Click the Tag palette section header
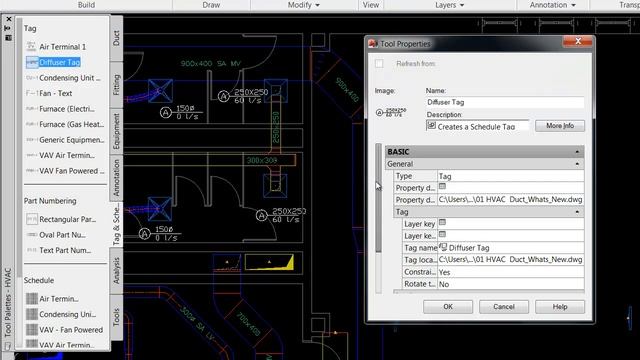This screenshot has width=640, height=360. (x=30, y=29)
